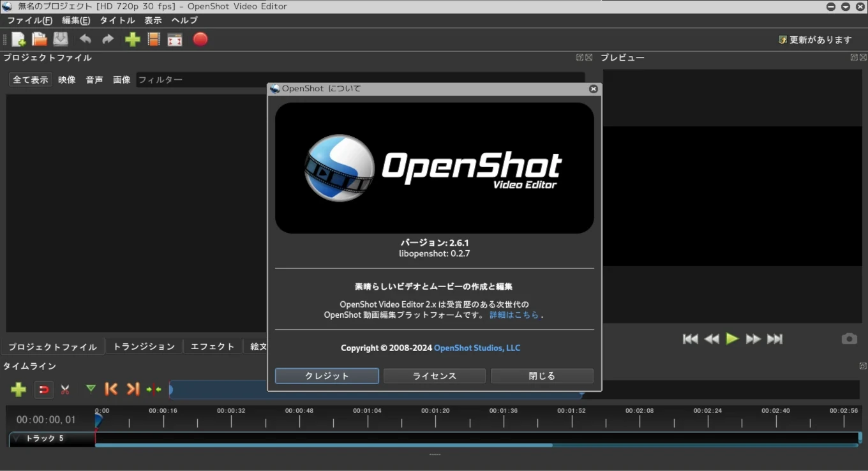868x471 pixels.
Task: Toggle the Razor scissors tool
Action: coord(65,389)
